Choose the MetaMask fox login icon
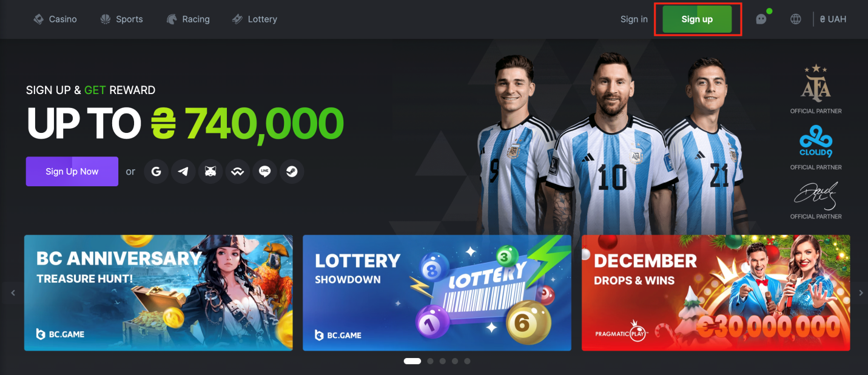Screen dimensions: 868x375 coord(210,172)
